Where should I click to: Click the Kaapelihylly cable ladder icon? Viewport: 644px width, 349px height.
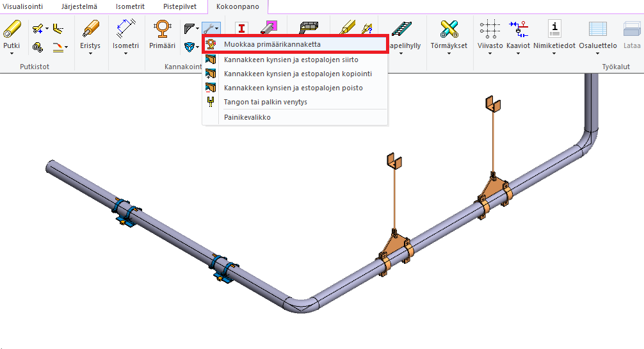tap(401, 28)
